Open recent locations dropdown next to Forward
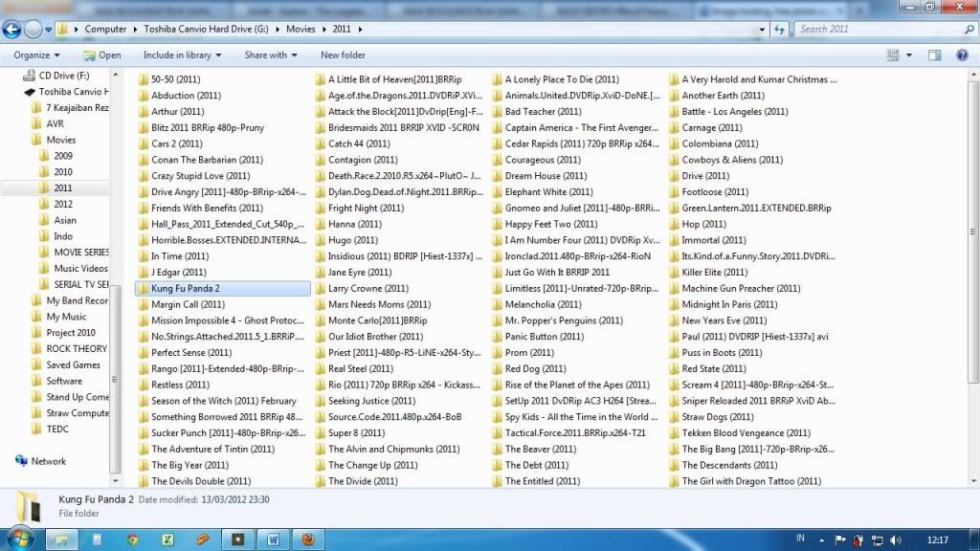This screenshot has width=980, height=551. point(48,30)
